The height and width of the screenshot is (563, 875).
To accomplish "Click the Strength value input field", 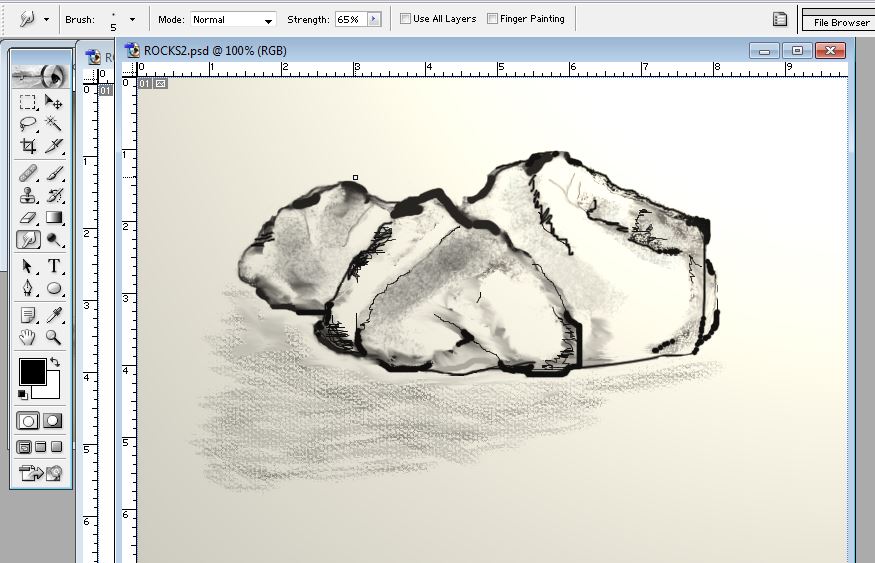I will 349,19.
